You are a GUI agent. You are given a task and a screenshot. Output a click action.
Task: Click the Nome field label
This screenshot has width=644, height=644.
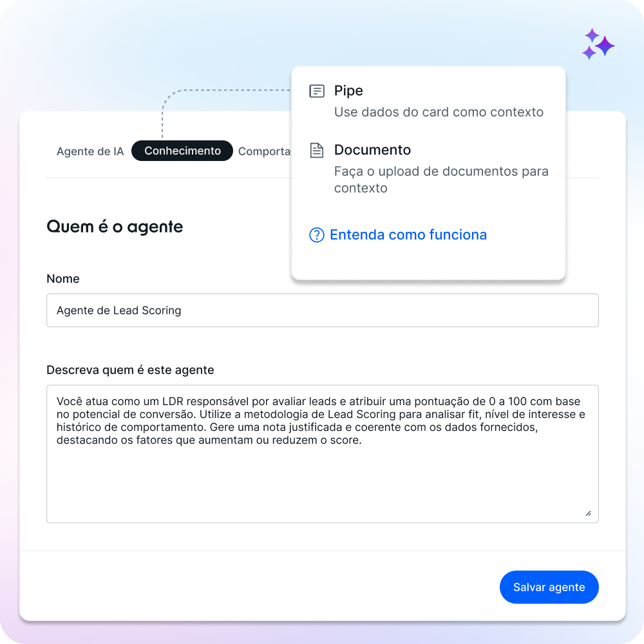[63, 278]
